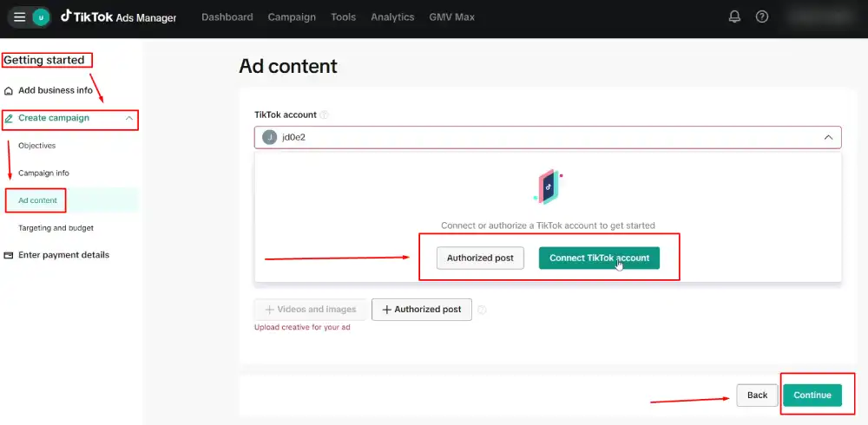Click the Back button
Viewport: 868px width, 425px height.
point(757,396)
